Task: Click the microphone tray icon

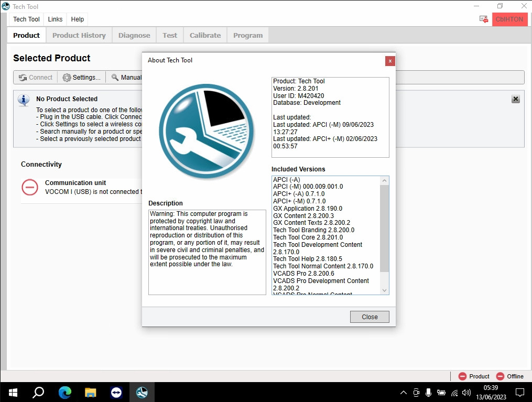Action: coord(429,393)
